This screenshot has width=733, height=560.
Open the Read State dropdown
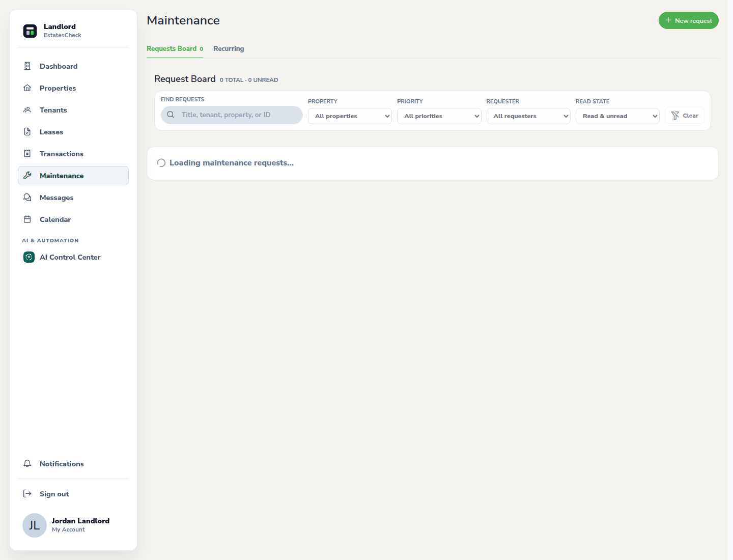point(617,116)
